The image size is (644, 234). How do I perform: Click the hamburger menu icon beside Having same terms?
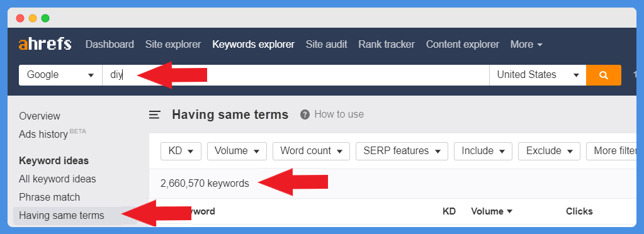click(x=154, y=115)
